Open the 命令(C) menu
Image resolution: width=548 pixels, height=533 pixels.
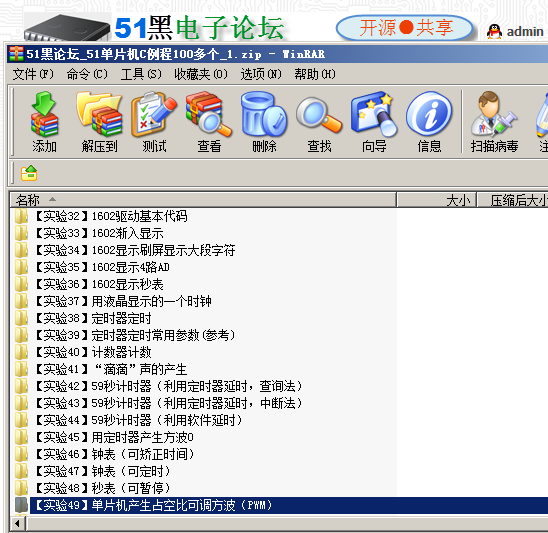[x=87, y=74]
